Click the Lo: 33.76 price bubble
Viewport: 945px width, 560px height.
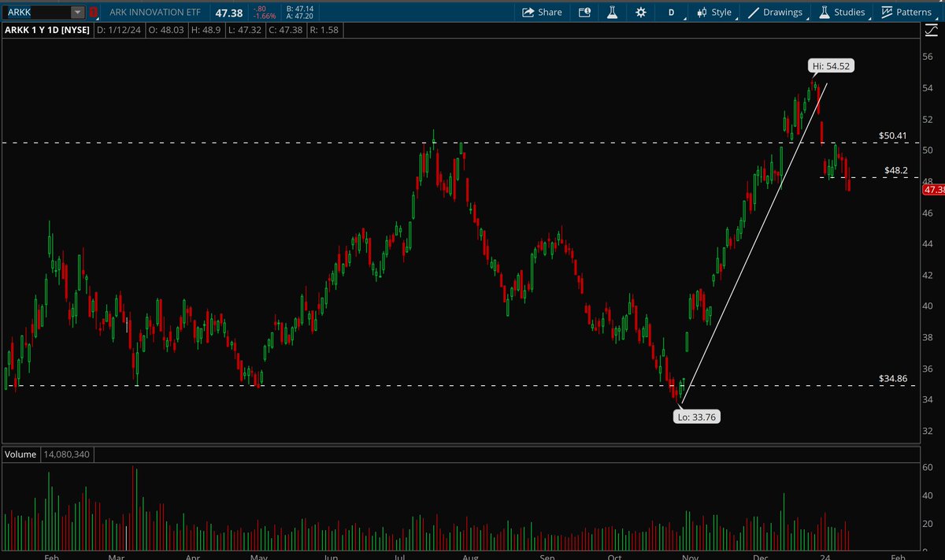click(696, 417)
